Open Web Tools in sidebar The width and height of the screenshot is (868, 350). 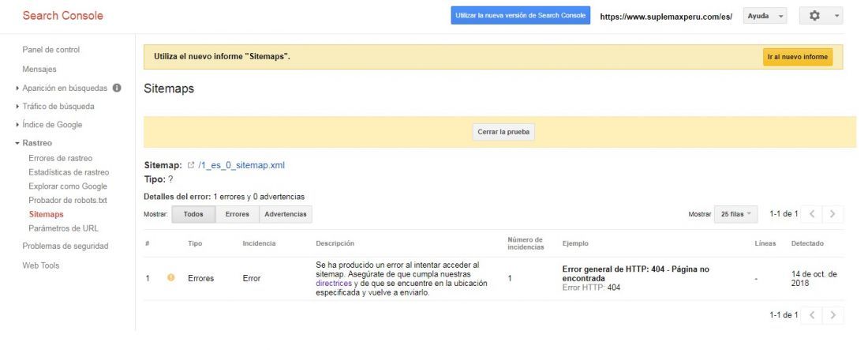tap(40, 265)
